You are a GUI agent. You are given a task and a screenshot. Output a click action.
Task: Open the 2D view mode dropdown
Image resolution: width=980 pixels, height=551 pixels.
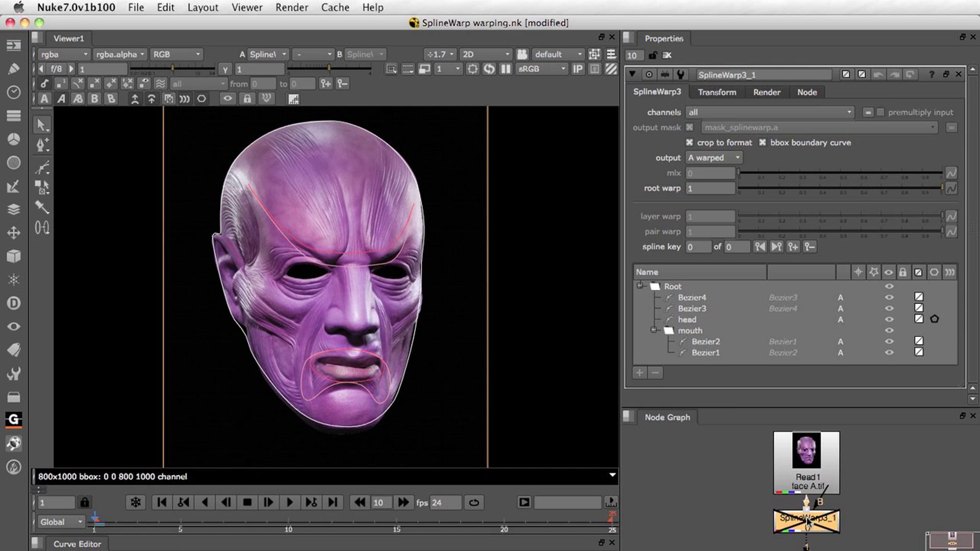(x=486, y=54)
